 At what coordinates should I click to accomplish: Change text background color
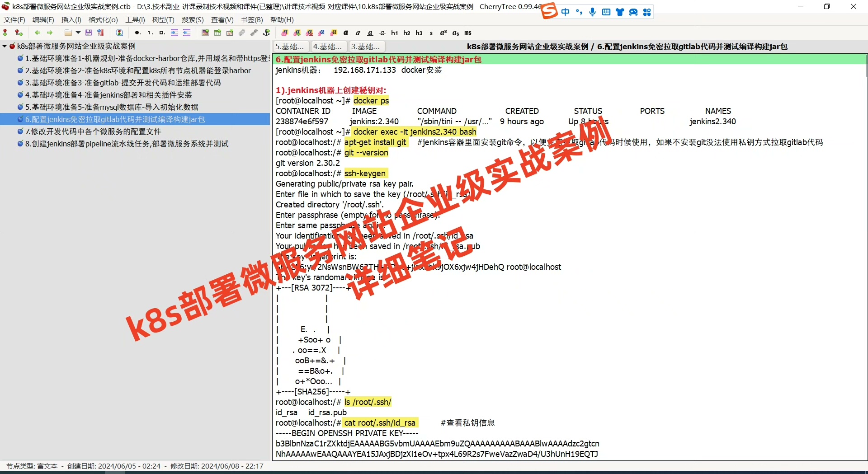click(334, 33)
